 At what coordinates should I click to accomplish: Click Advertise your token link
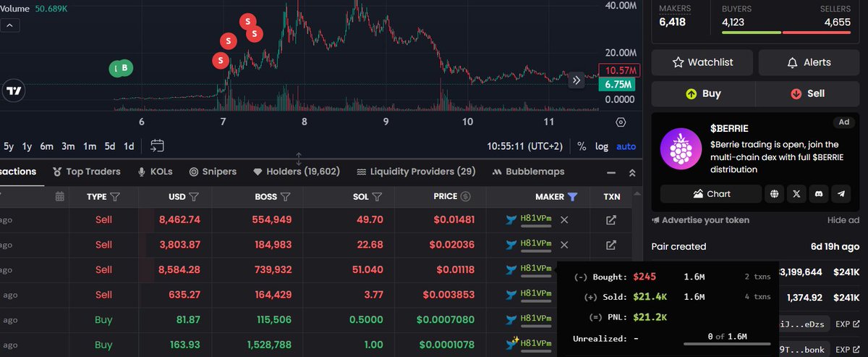[700, 219]
